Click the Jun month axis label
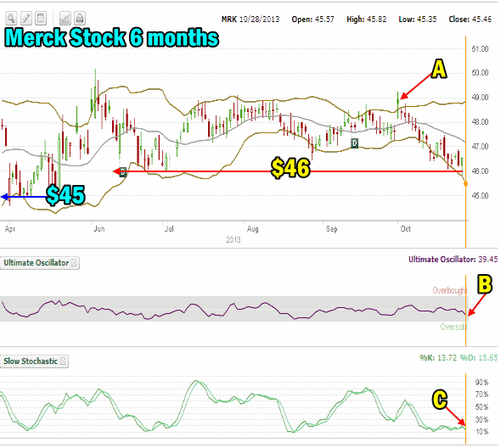Screen dimensions: 501x448 (x=99, y=229)
